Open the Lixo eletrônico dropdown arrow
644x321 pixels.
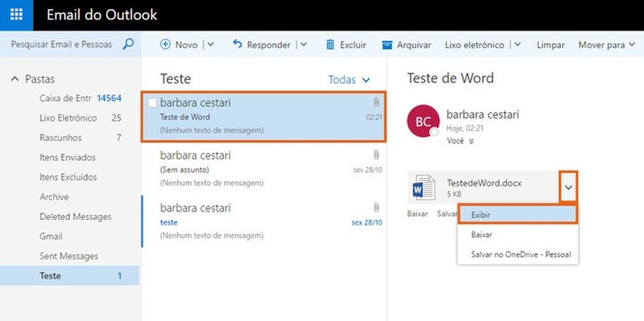[x=518, y=45]
